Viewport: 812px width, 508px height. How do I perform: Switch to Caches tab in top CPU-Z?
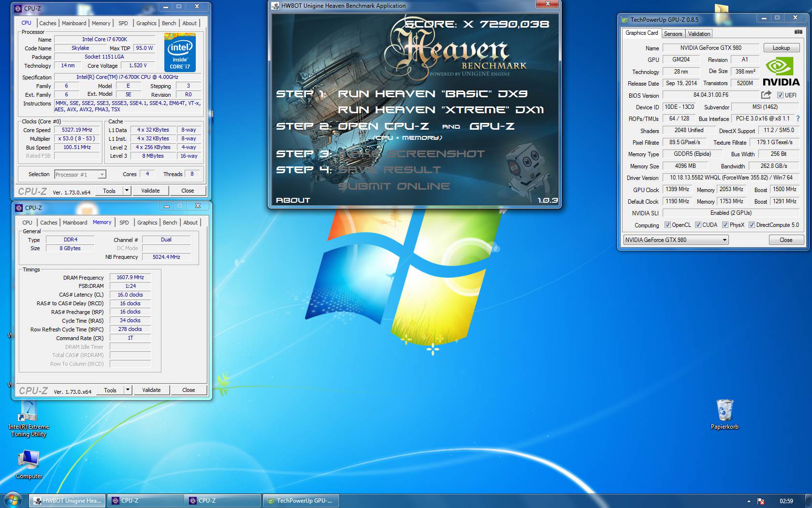click(48, 23)
